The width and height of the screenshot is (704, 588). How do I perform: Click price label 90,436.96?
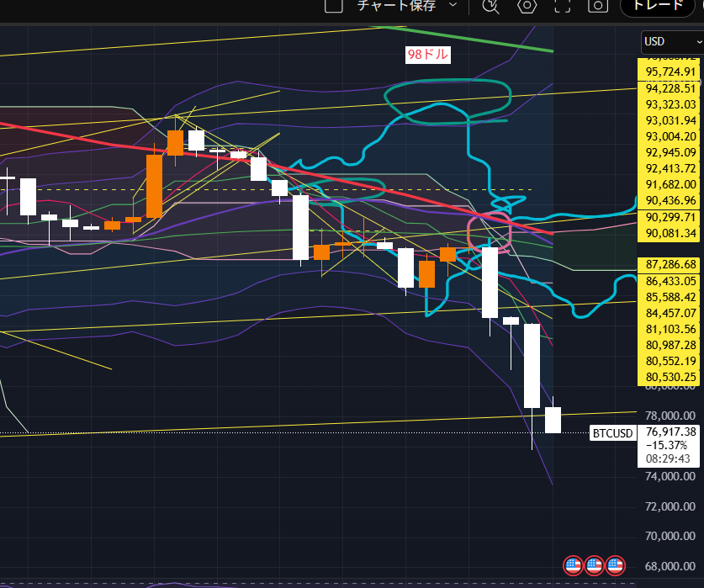point(670,200)
